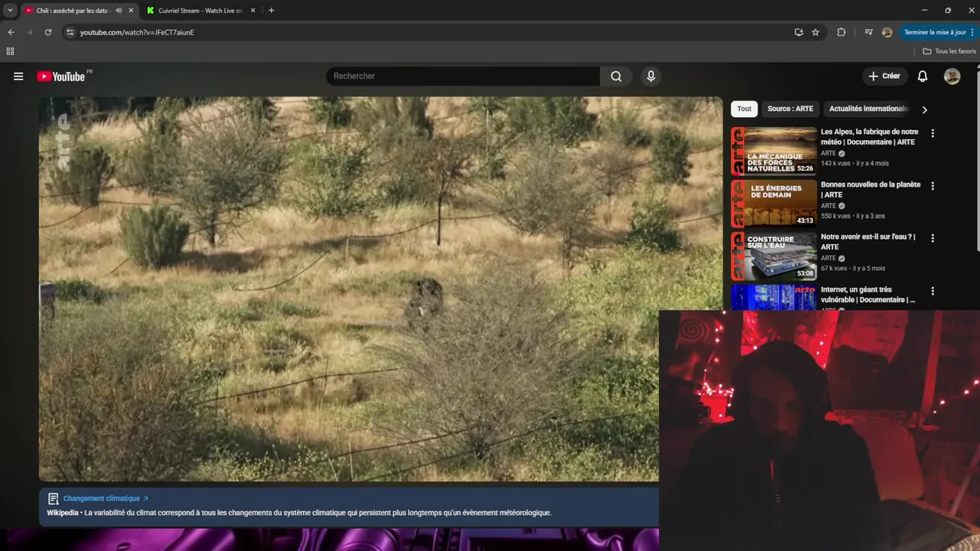
Task: Open Chrome three-dot menu
Action: 972,32
